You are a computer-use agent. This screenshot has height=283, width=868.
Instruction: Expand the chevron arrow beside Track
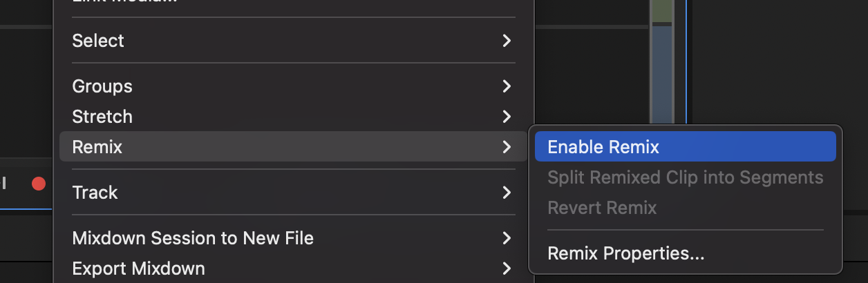507,192
